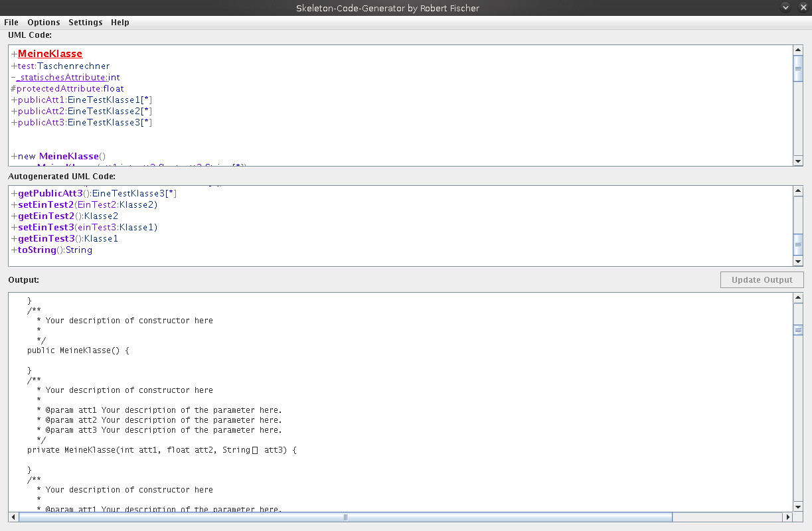Click up arrow of Output panel scrollbar
812x531 pixels.
798,299
